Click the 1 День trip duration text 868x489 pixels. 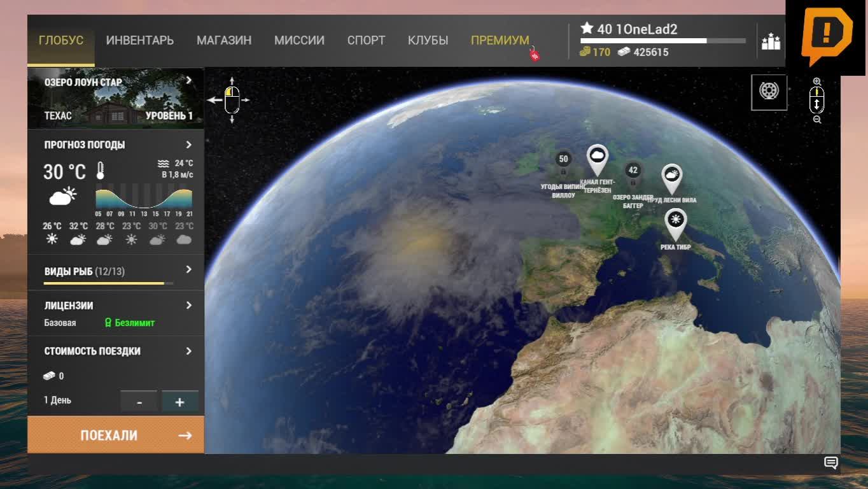pos(57,400)
